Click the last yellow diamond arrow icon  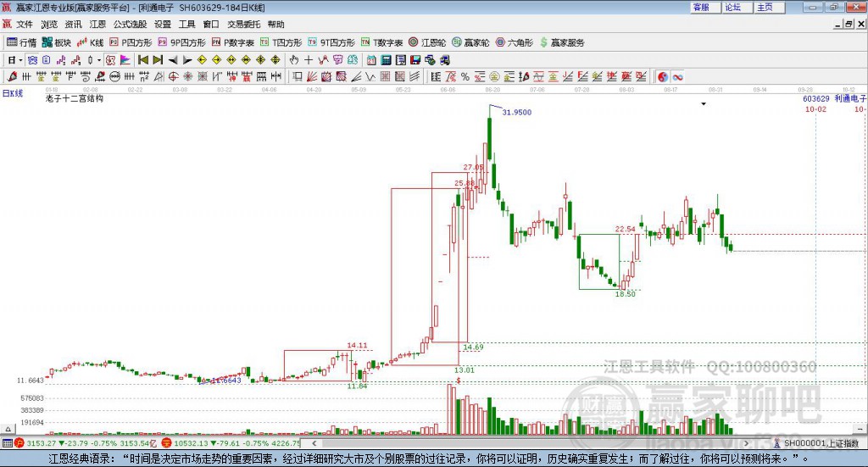tap(275, 60)
